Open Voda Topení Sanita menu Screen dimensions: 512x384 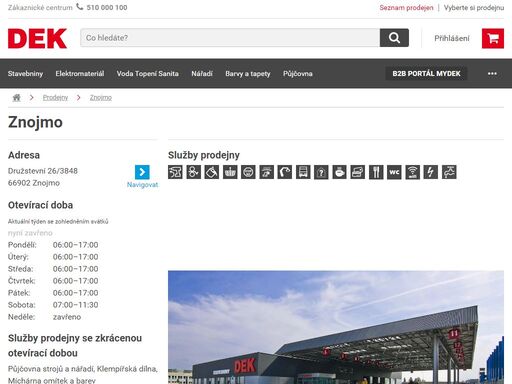[148, 74]
